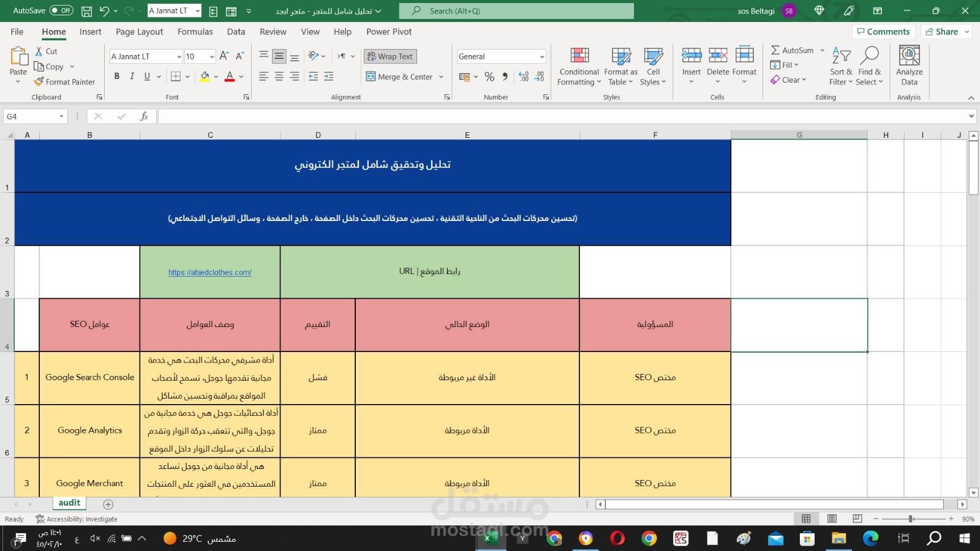
Task: Click Increase Indent icon
Action: click(x=329, y=77)
